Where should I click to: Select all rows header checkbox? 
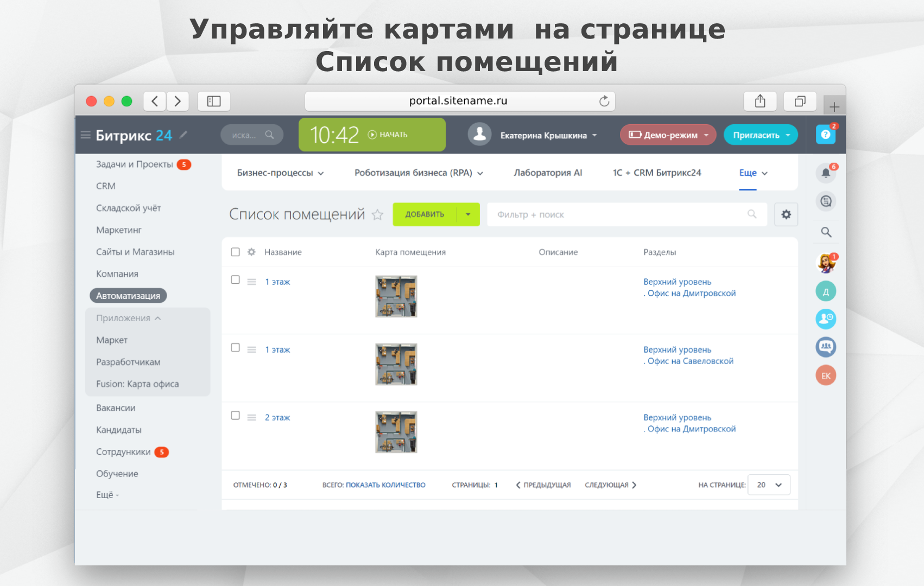pos(235,252)
